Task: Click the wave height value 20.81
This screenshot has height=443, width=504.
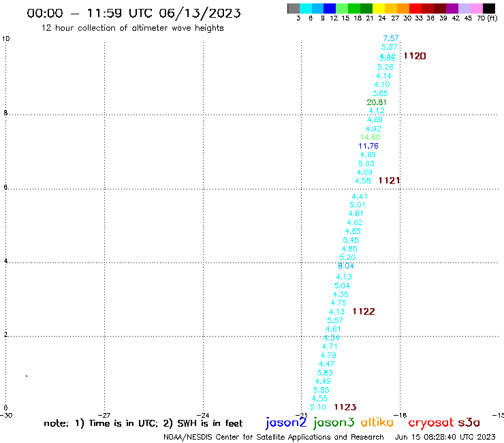Action: 377,102
